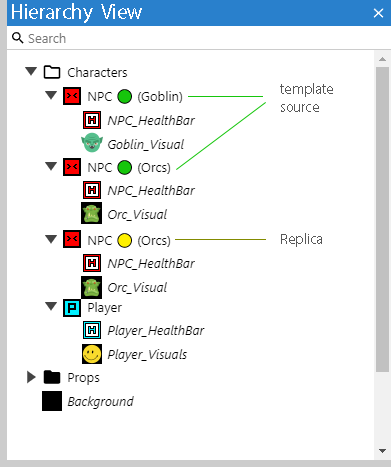The width and height of the screenshot is (391, 467).
Task: Click the scrollbar down arrow
Action: [x=382, y=451]
